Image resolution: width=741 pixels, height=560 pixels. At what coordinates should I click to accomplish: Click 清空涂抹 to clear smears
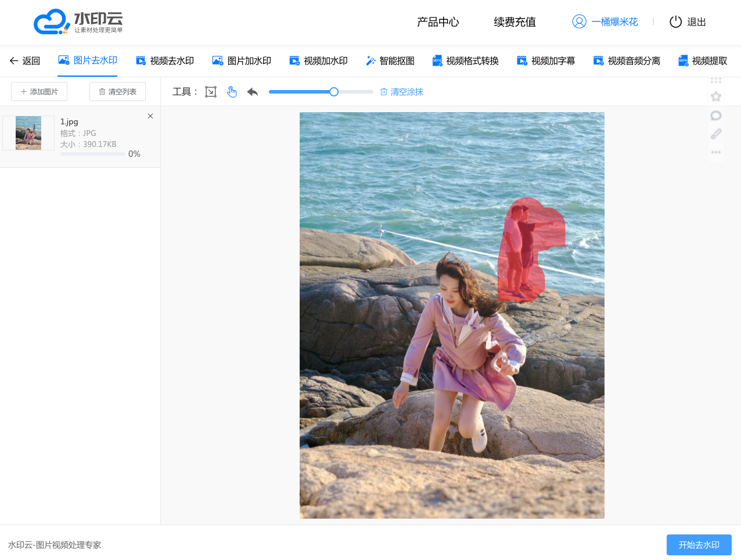point(402,92)
